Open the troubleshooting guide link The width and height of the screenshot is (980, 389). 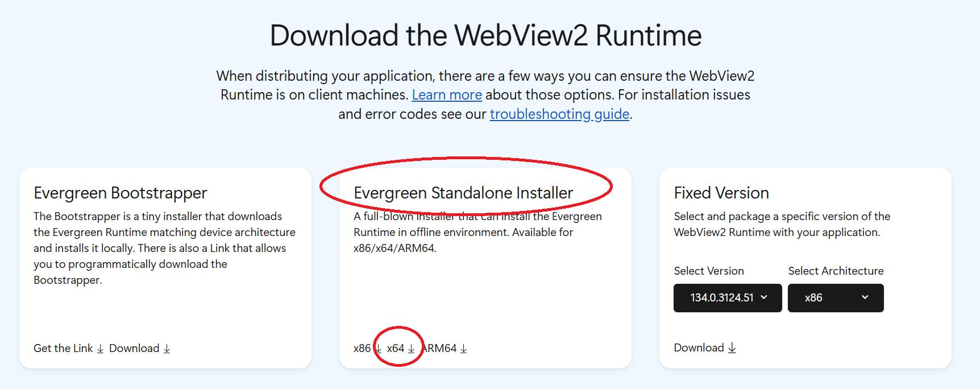pos(559,114)
